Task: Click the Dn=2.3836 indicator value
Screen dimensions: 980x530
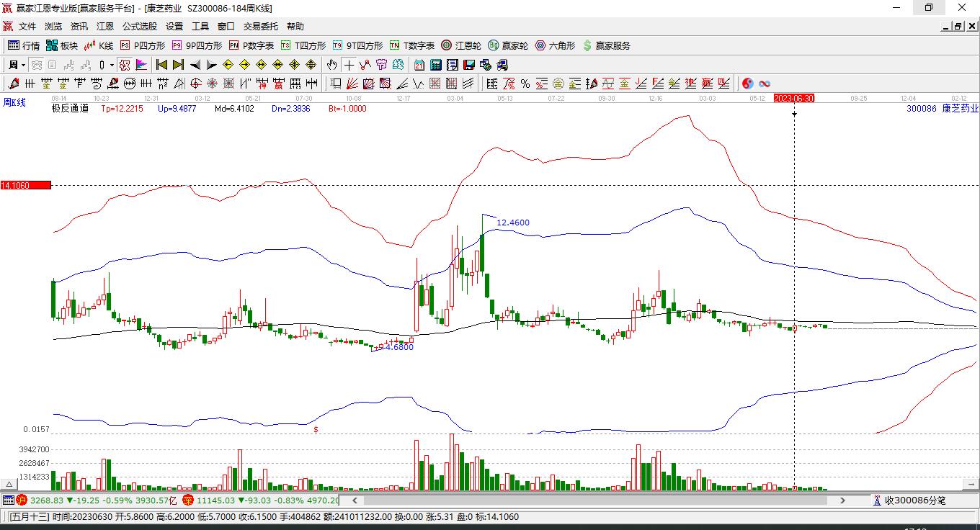Action: tap(291, 109)
